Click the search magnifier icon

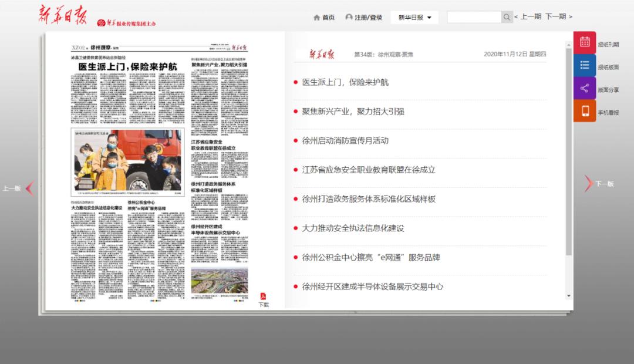tap(507, 17)
